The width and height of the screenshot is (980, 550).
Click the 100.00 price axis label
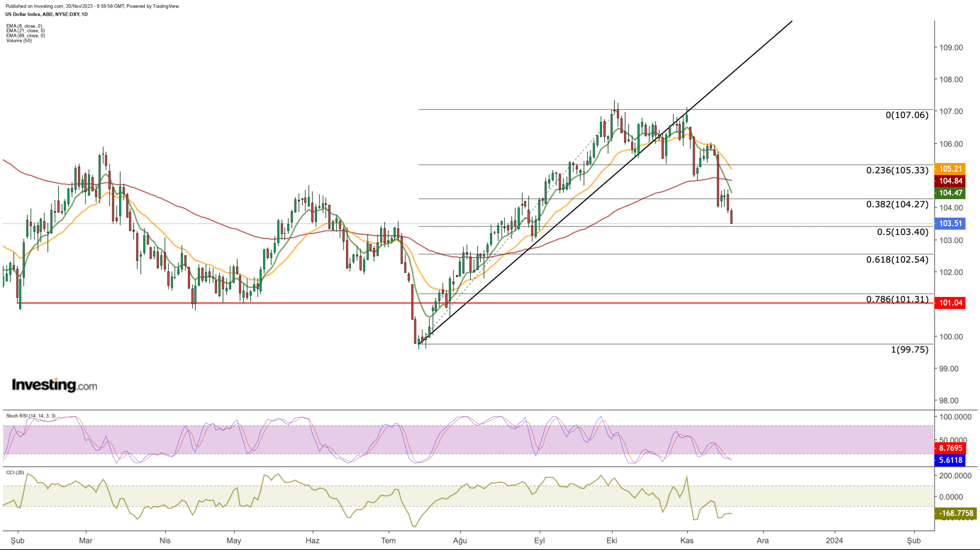pos(951,337)
